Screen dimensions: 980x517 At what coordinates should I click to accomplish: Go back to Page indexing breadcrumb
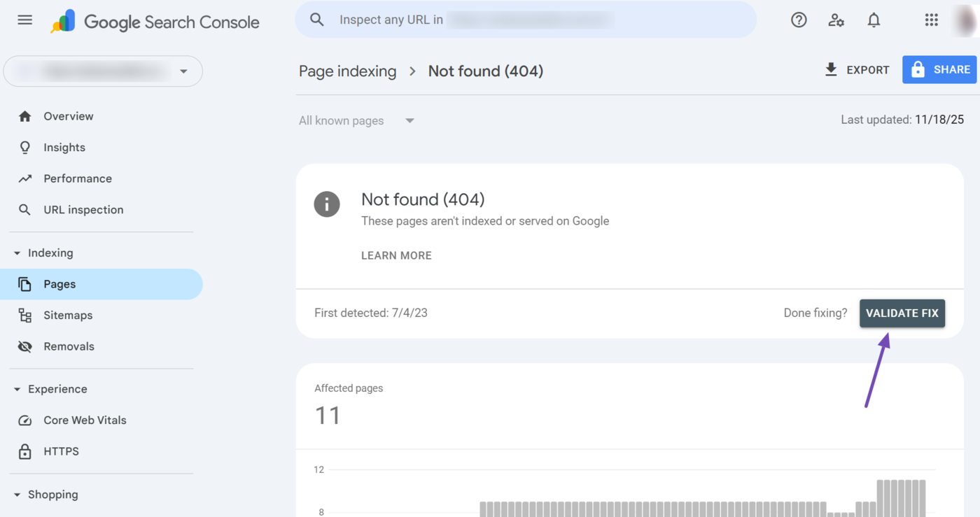347,71
